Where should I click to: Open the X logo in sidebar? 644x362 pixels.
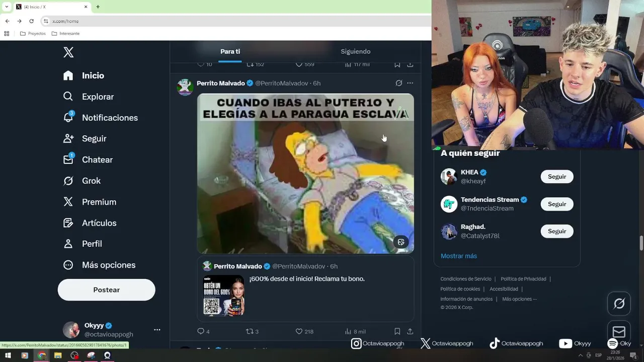tap(68, 52)
